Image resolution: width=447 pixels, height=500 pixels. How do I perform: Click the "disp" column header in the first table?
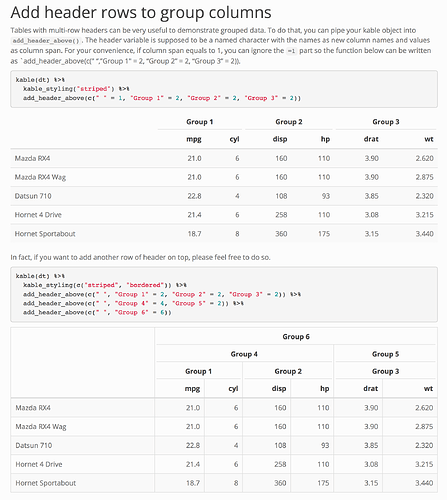pos(280,139)
